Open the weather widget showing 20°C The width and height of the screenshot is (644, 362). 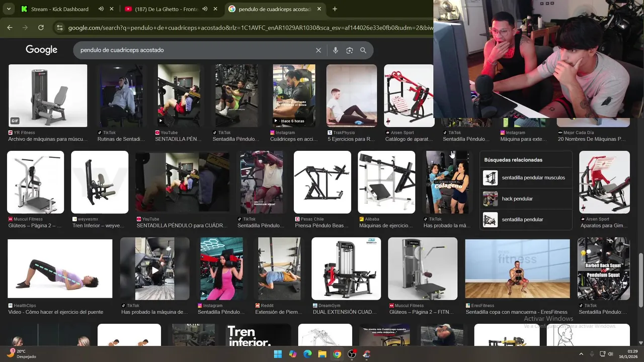[x=21, y=353]
